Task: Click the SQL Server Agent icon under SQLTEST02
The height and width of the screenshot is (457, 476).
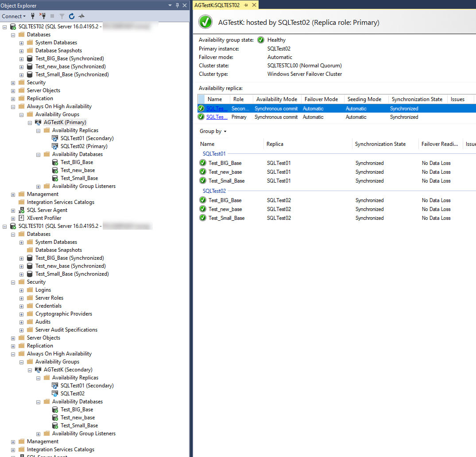Action: [22, 210]
